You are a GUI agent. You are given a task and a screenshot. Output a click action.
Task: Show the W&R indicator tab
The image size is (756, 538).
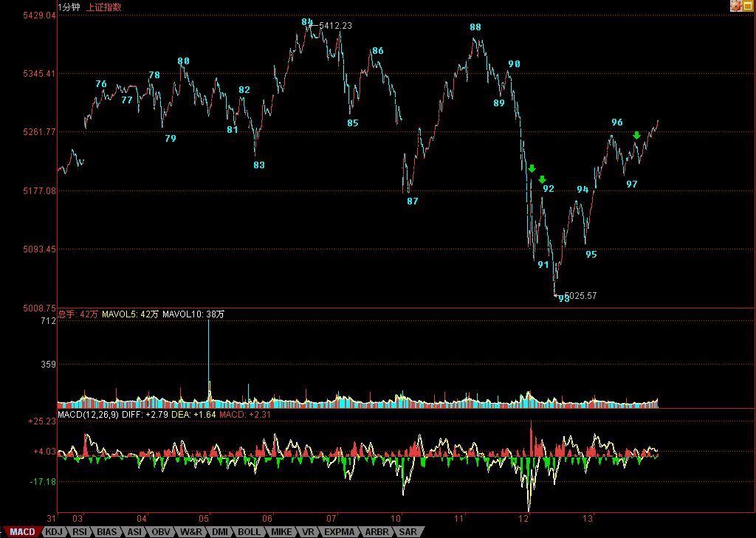(x=191, y=531)
